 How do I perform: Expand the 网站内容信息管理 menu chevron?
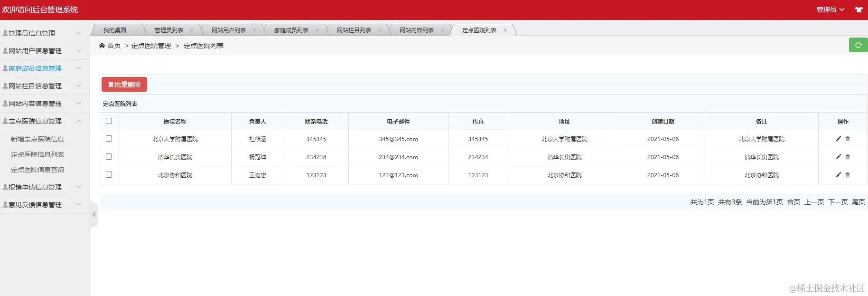pos(79,103)
